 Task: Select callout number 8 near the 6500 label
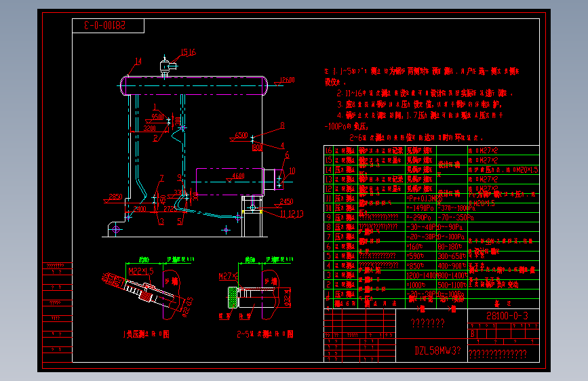click(x=282, y=125)
